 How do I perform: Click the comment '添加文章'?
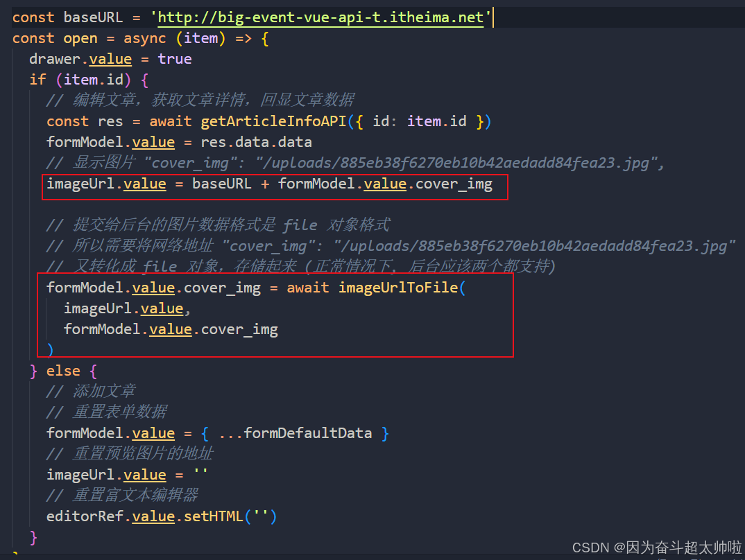click(x=91, y=391)
